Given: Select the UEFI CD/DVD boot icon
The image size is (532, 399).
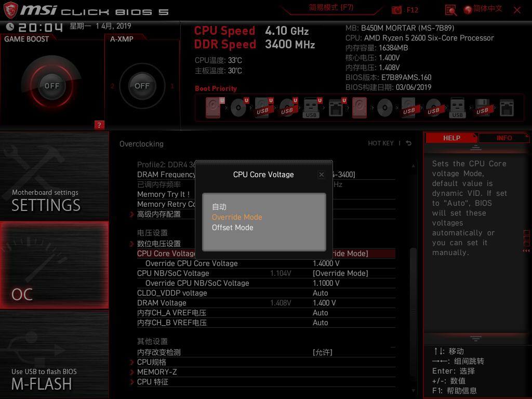Looking at the screenshot, I should pyautogui.click(x=240, y=108).
